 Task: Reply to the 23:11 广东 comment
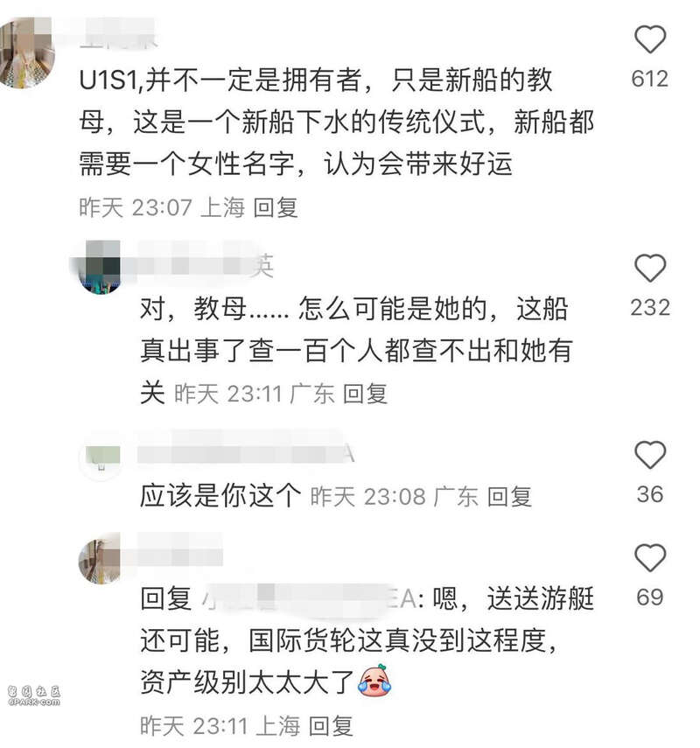[365, 395]
